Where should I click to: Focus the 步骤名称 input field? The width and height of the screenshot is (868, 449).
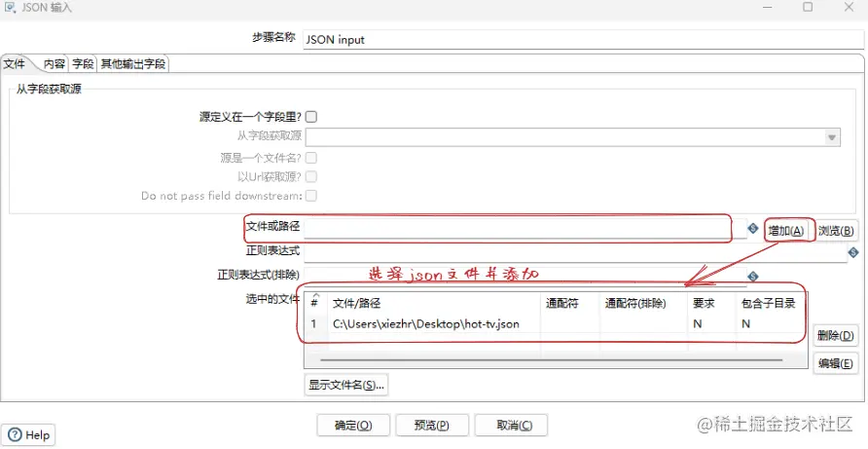coord(584,40)
